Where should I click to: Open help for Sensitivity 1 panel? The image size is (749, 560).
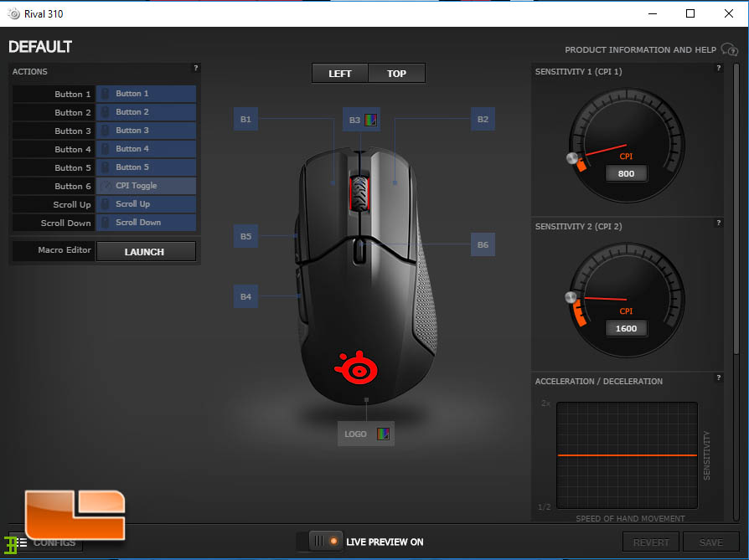(719, 68)
